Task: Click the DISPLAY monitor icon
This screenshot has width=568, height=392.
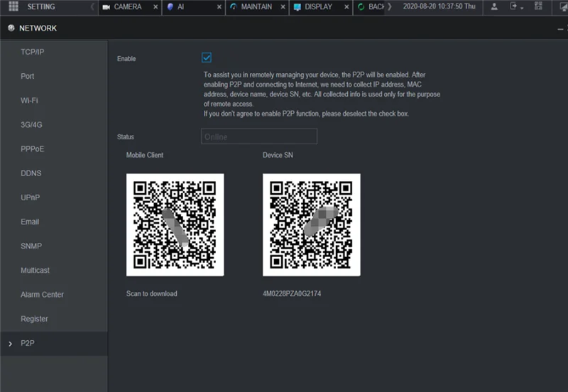Action: (297, 7)
